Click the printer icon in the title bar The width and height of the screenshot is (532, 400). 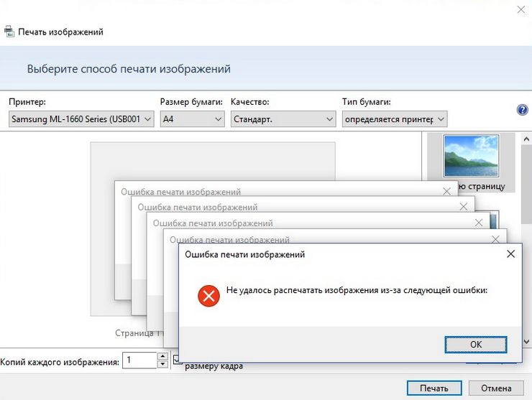[9, 32]
